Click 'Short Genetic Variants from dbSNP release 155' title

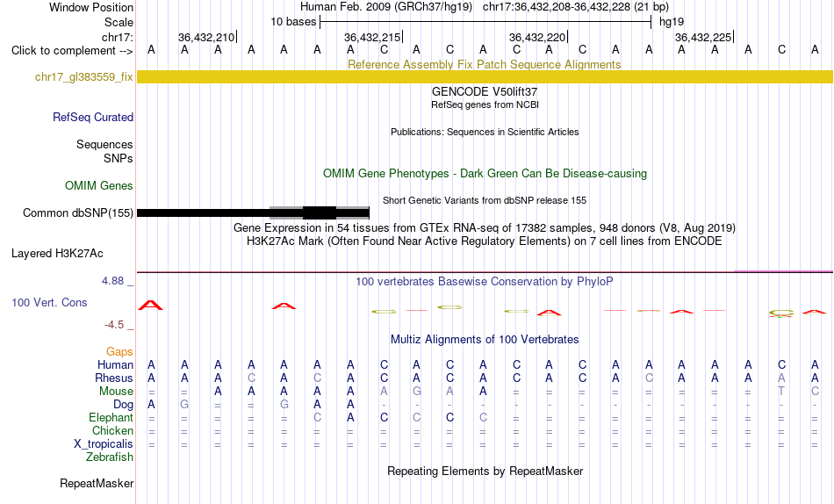[485, 201]
